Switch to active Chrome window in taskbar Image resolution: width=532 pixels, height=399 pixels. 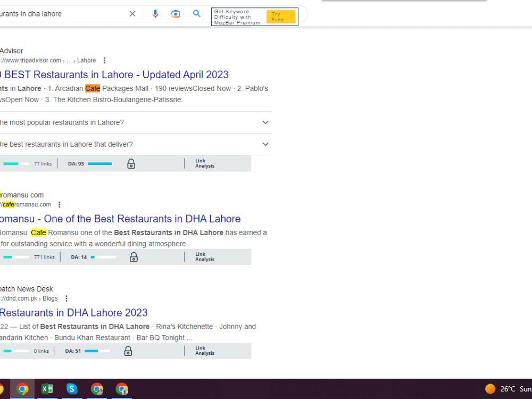coord(22,389)
